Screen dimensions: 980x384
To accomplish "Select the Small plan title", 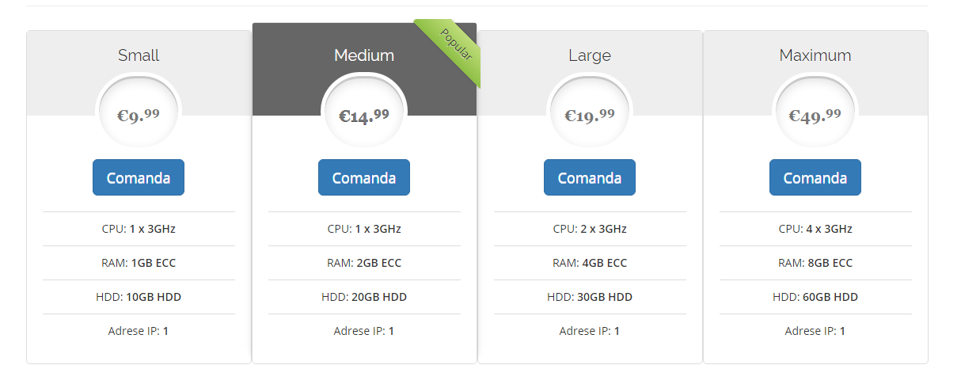I will pyautogui.click(x=139, y=55).
